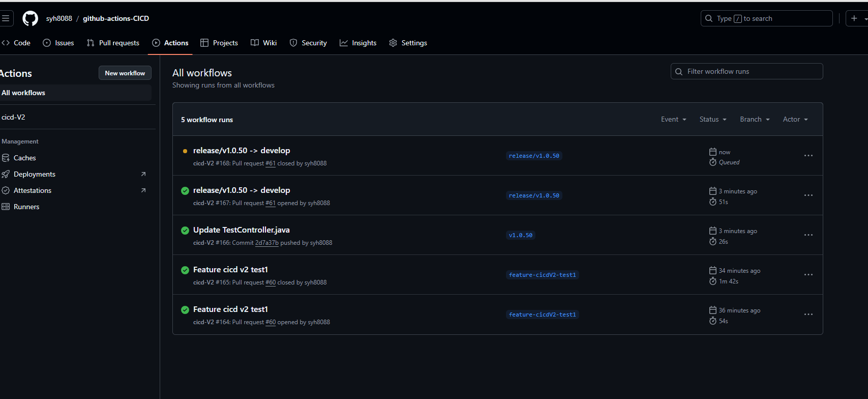The width and height of the screenshot is (868, 399).
Task: Click feature-cicdV2-test1 label on run #164
Action: (543, 315)
